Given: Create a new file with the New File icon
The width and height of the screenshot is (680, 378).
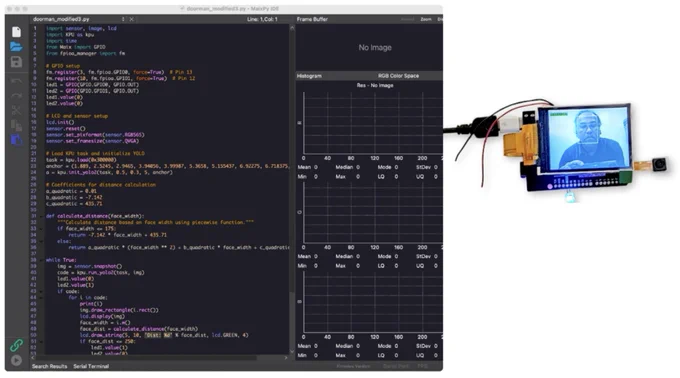Looking at the screenshot, I should pyautogui.click(x=16, y=32).
